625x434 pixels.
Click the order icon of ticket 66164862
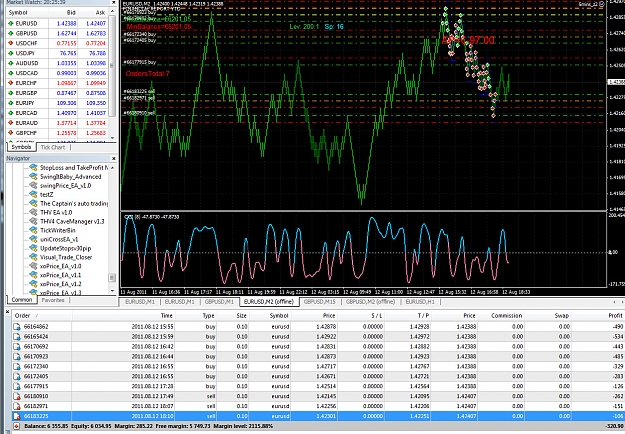pyautogui.click(x=17, y=326)
